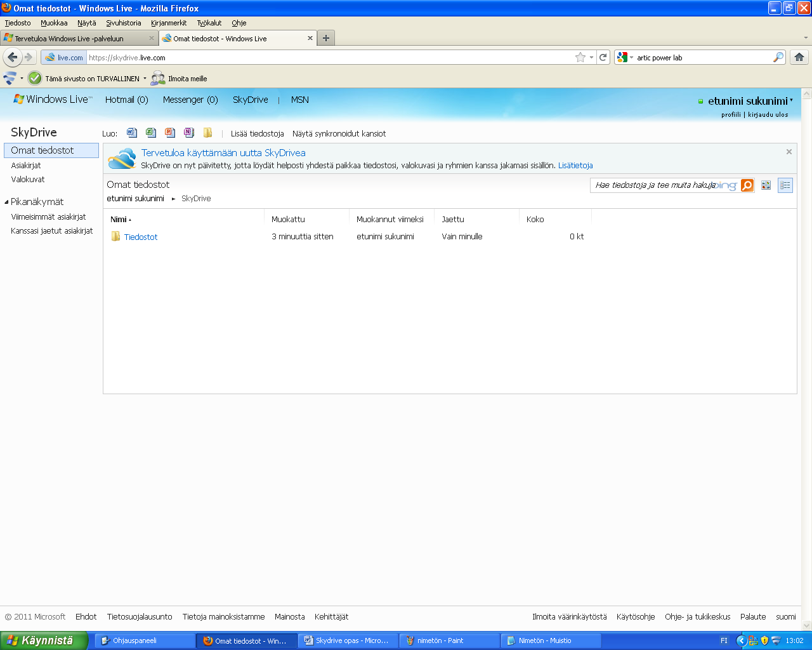Image resolution: width=812 pixels, height=650 pixels.
Task: Click Lisää tiedostoja to add files
Action: tap(258, 134)
